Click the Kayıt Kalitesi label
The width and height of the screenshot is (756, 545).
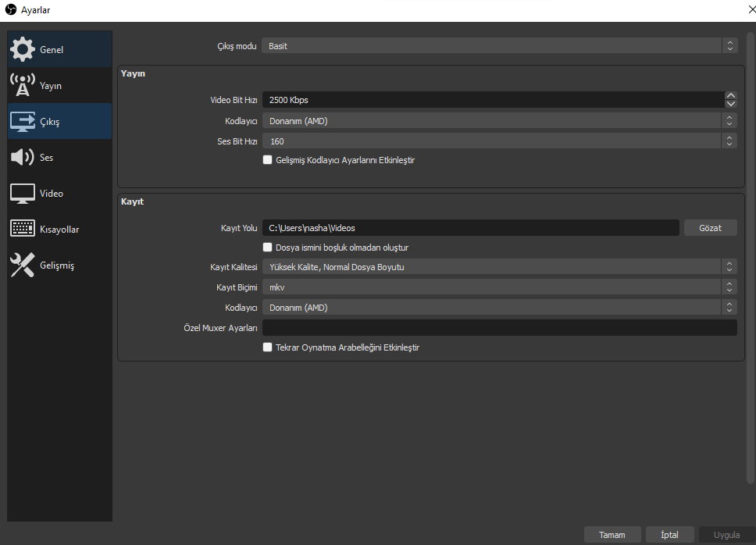(234, 267)
